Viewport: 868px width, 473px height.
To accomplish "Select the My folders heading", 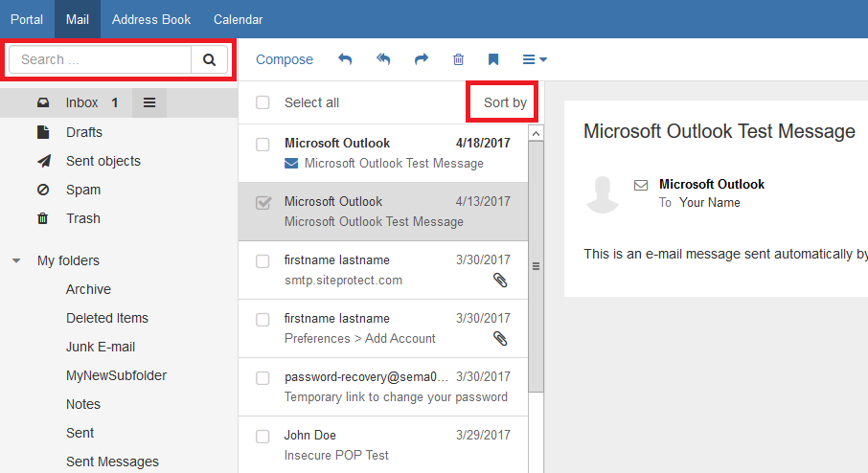I will click(68, 260).
